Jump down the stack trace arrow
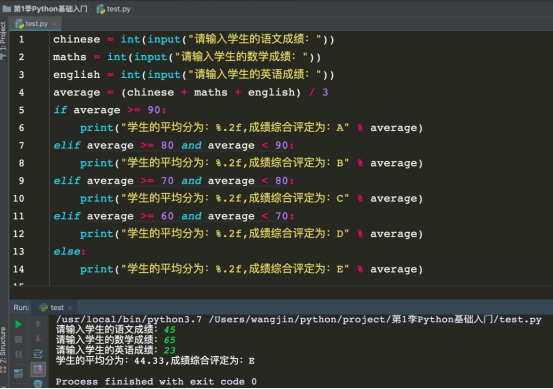553x389 pixels. coord(38,339)
